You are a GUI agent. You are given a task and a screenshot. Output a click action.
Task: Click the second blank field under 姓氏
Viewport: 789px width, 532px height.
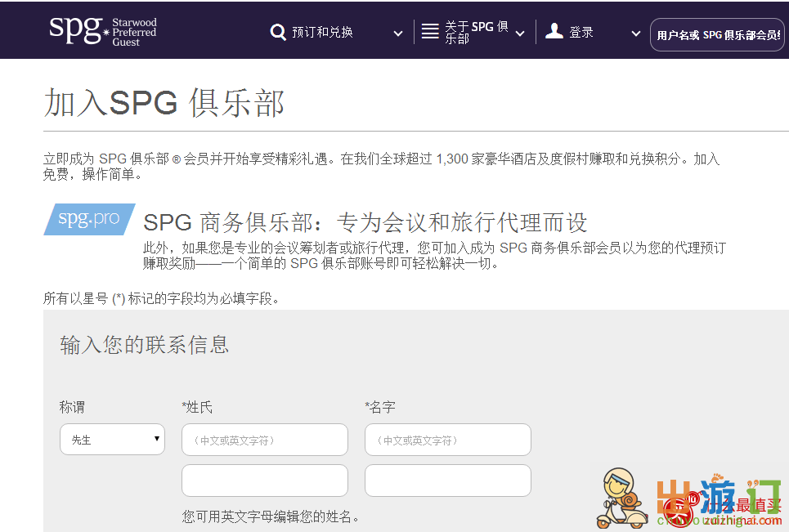pyautogui.click(x=265, y=481)
